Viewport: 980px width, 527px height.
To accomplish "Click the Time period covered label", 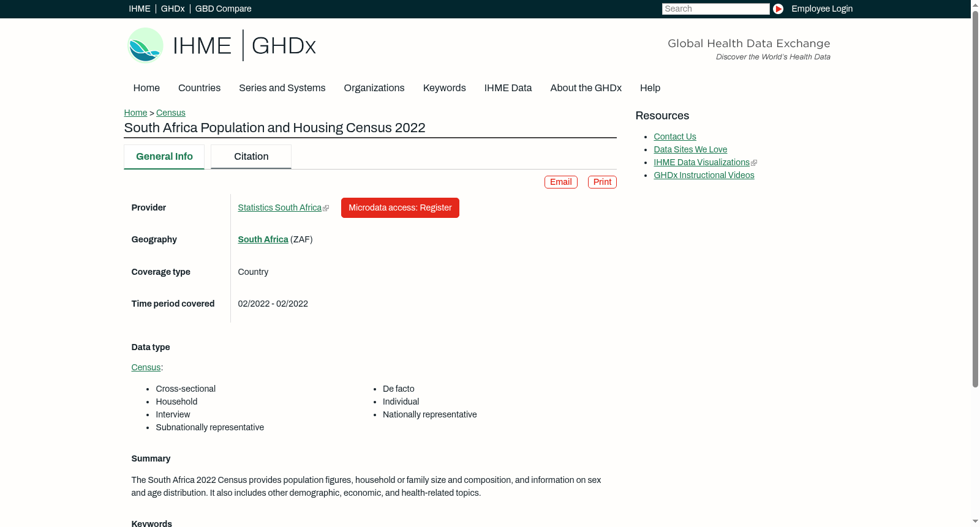I will (x=173, y=304).
